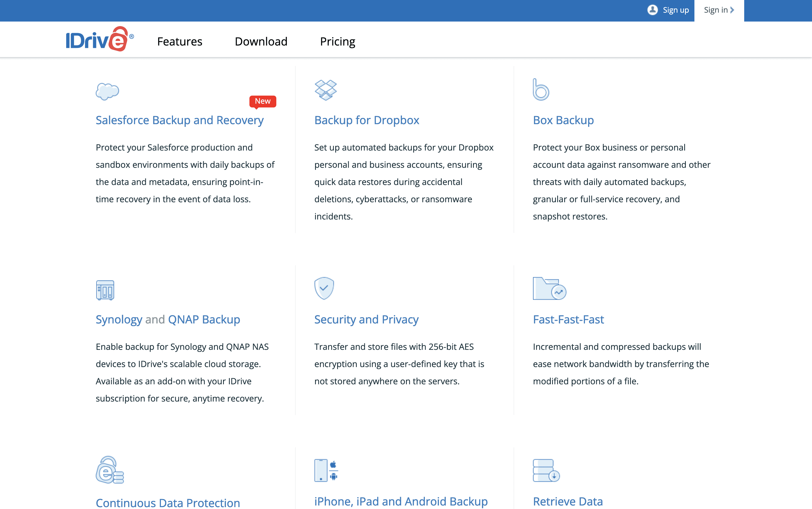Click the security shield checkmark icon

324,288
